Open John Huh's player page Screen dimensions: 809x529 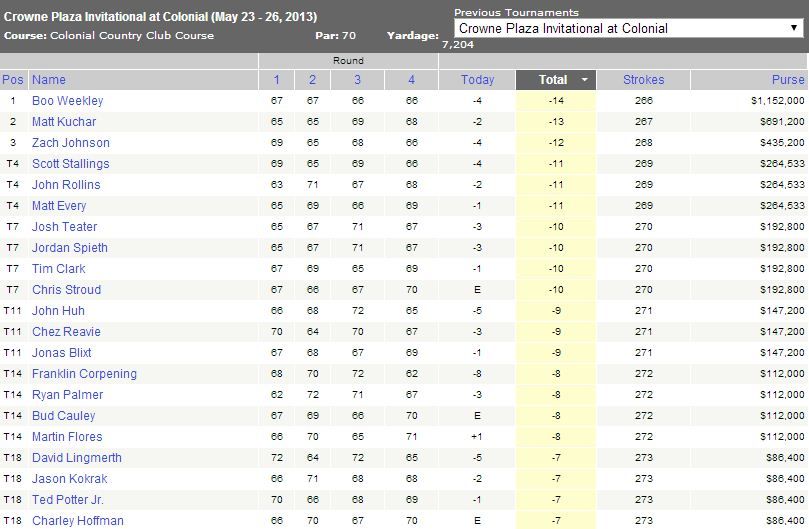[58, 311]
